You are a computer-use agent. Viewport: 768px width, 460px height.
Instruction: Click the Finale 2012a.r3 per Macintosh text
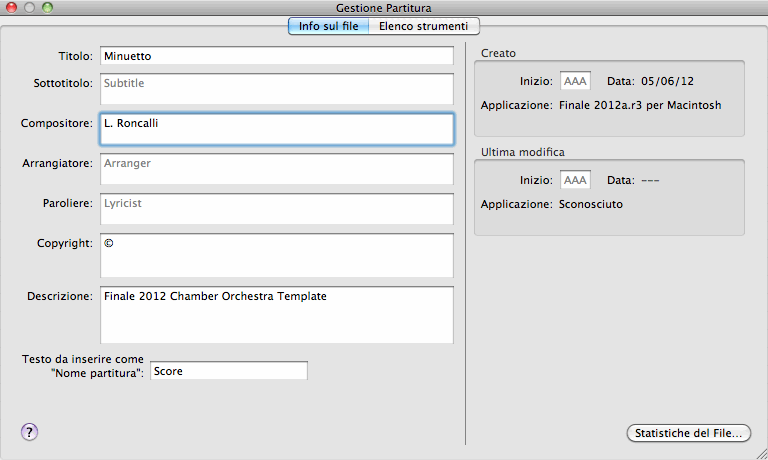[638, 104]
